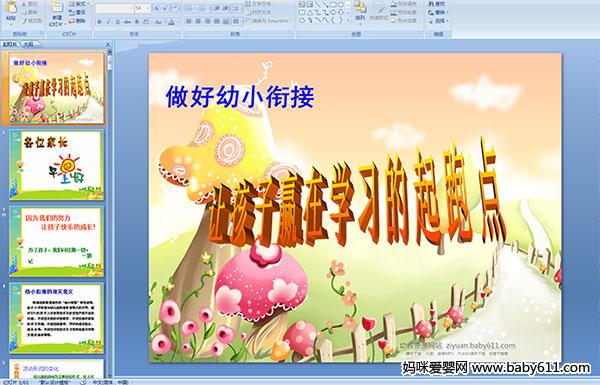The height and width of the screenshot is (385, 600).
Task: Open the numbering list dropdown
Action: (x=204, y=8)
